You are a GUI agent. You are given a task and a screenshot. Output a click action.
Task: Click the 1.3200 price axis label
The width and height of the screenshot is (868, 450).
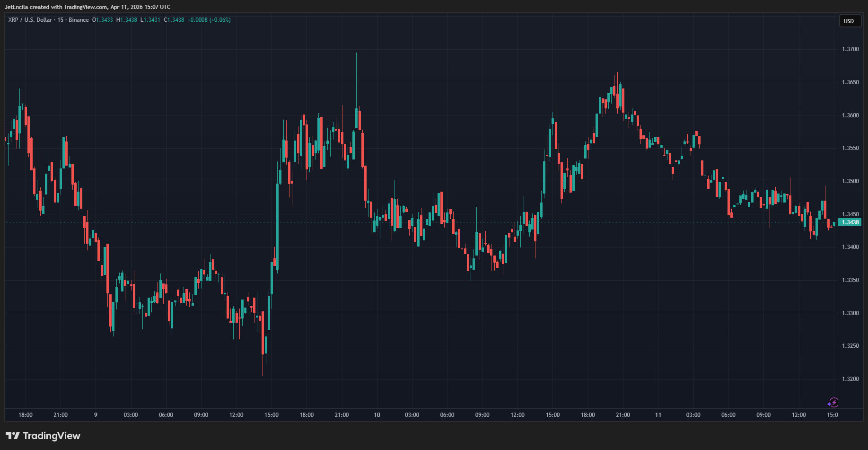(850, 379)
